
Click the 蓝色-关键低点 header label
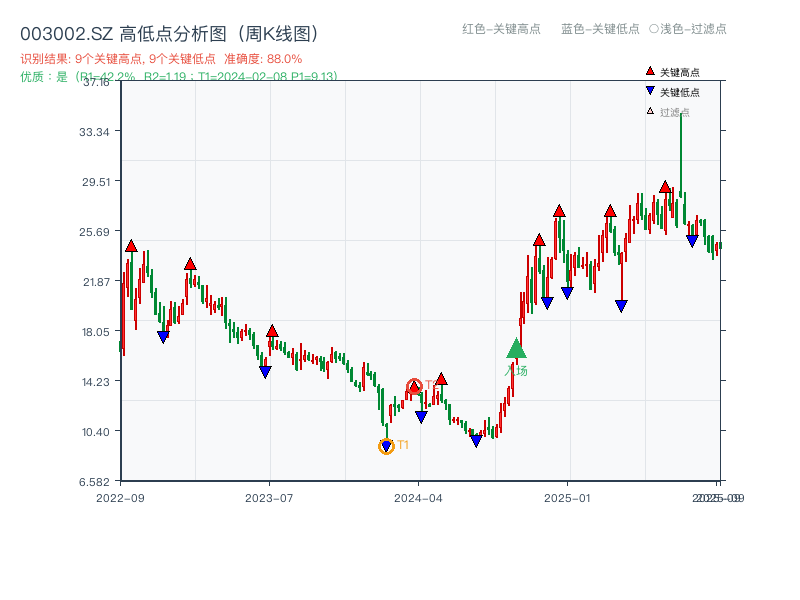[599, 30]
